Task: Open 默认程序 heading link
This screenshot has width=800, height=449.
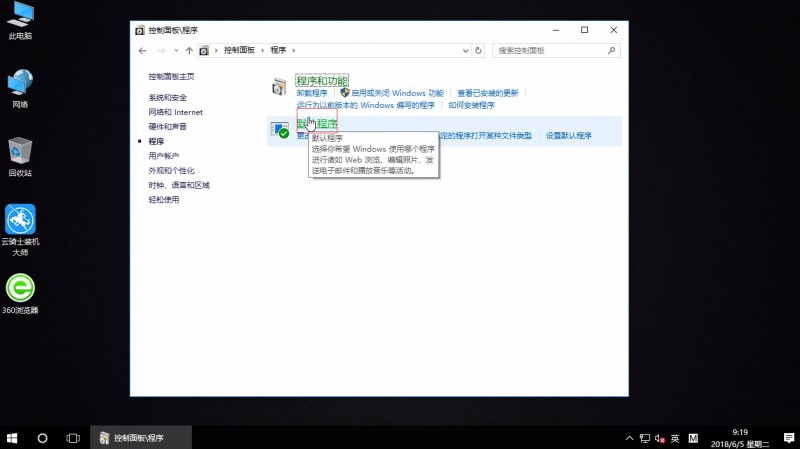Action: coord(317,123)
